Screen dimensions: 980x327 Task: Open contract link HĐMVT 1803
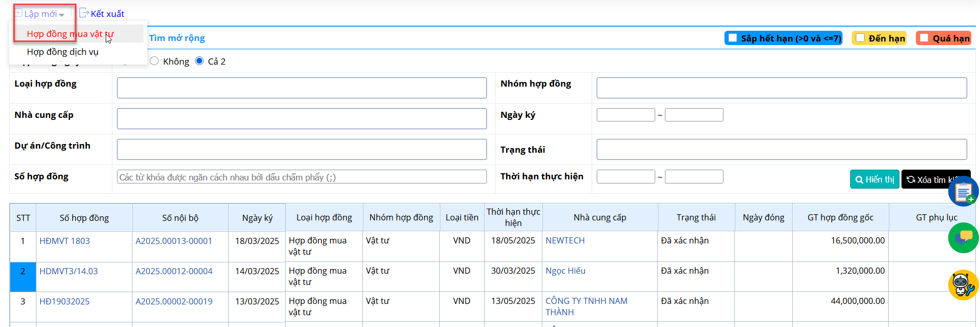tap(65, 241)
